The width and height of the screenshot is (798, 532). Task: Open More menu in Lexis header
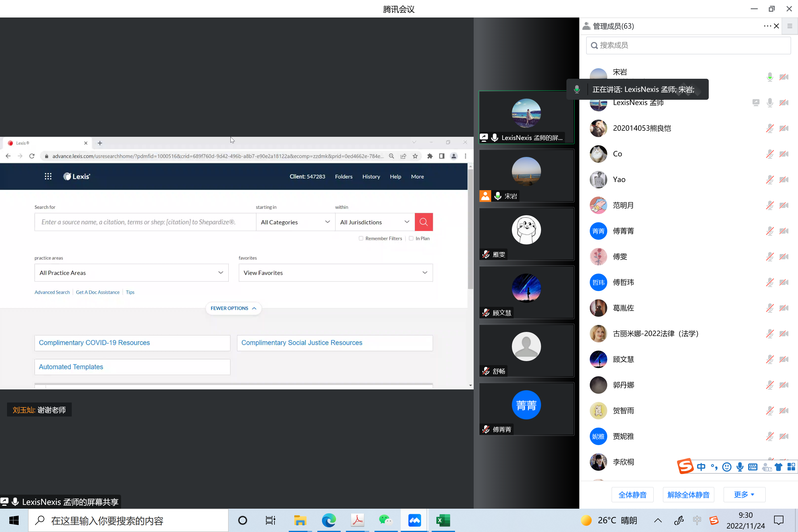(417, 176)
